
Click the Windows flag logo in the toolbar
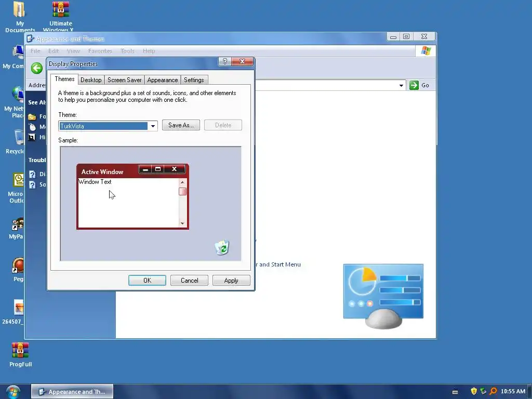[x=426, y=51]
